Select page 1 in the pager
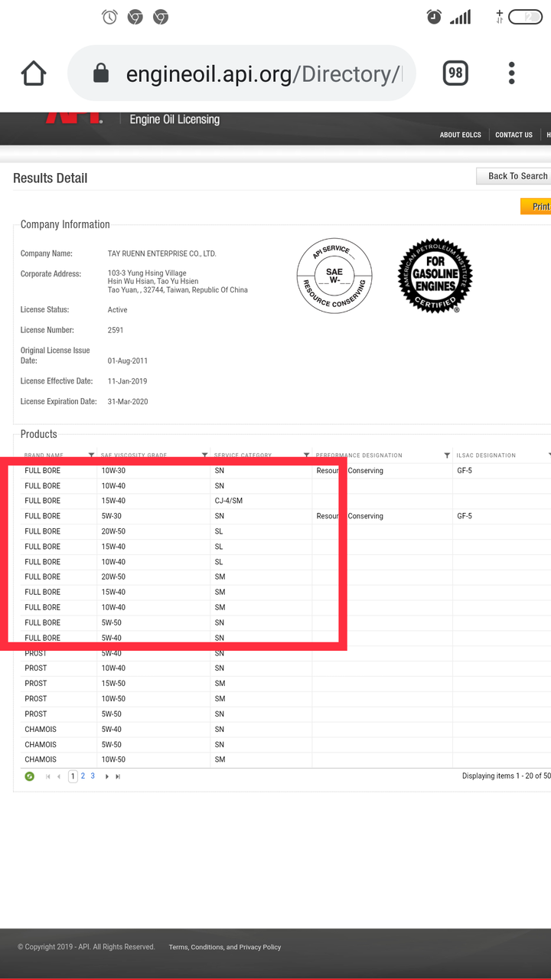The width and height of the screenshot is (551, 980). pyautogui.click(x=73, y=776)
